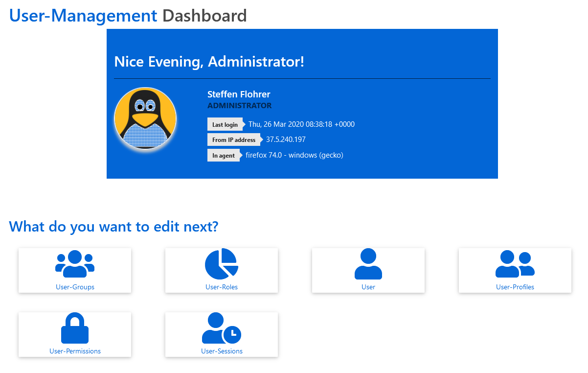Click the last login timestamp text

(301, 124)
